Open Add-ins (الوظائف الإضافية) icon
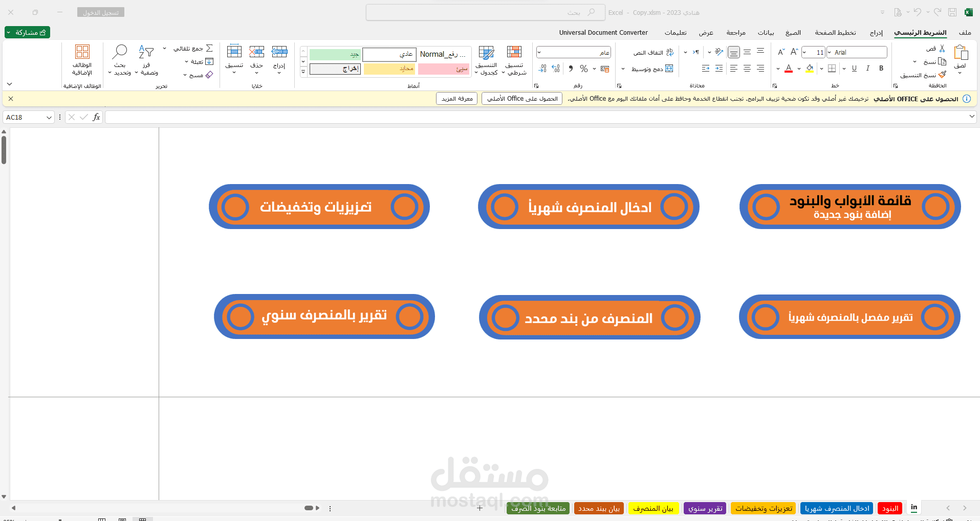The height and width of the screenshot is (521, 980). (x=82, y=52)
